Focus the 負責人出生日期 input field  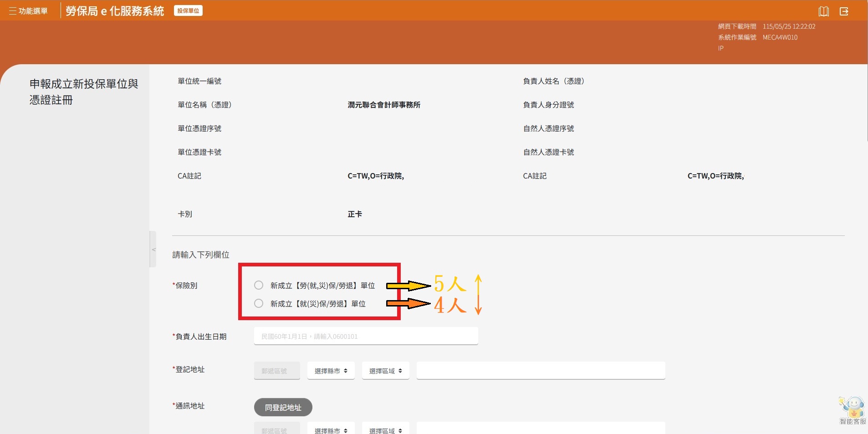366,337
